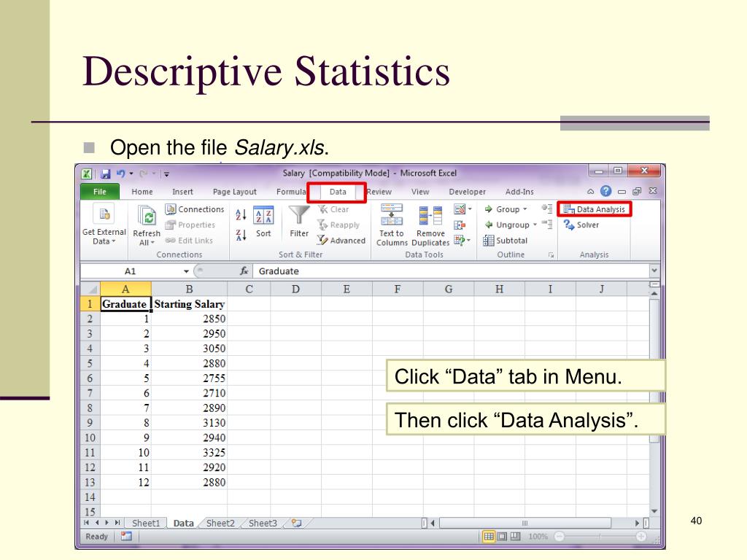This screenshot has height=560, width=747.
Task: Select column B header
Action: [189, 289]
